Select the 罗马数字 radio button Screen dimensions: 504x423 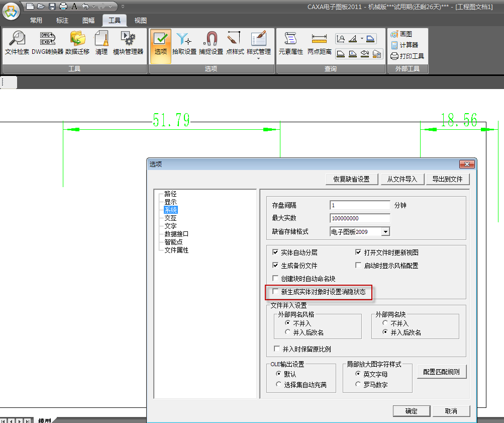click(x=358, y=385)
